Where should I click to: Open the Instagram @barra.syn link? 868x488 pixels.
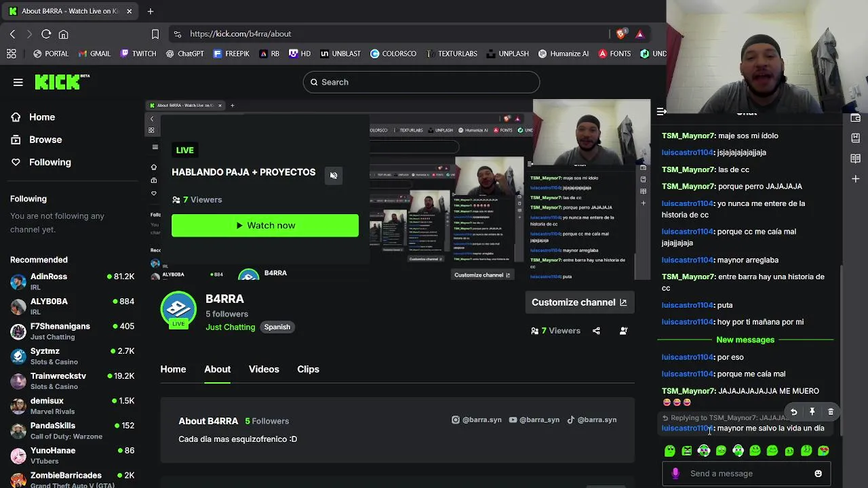(x=477, y=420)
